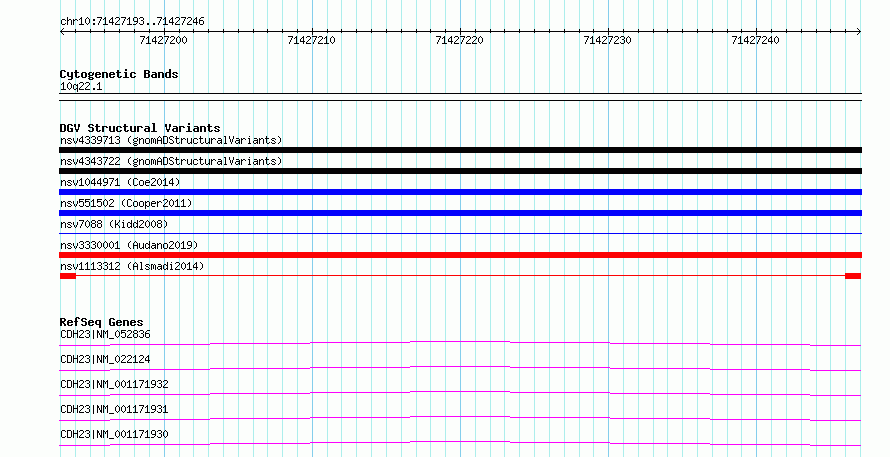
Task: Open variant nsv4343722 (gnomADStructuralVariants)
Action: click(171, 161)
